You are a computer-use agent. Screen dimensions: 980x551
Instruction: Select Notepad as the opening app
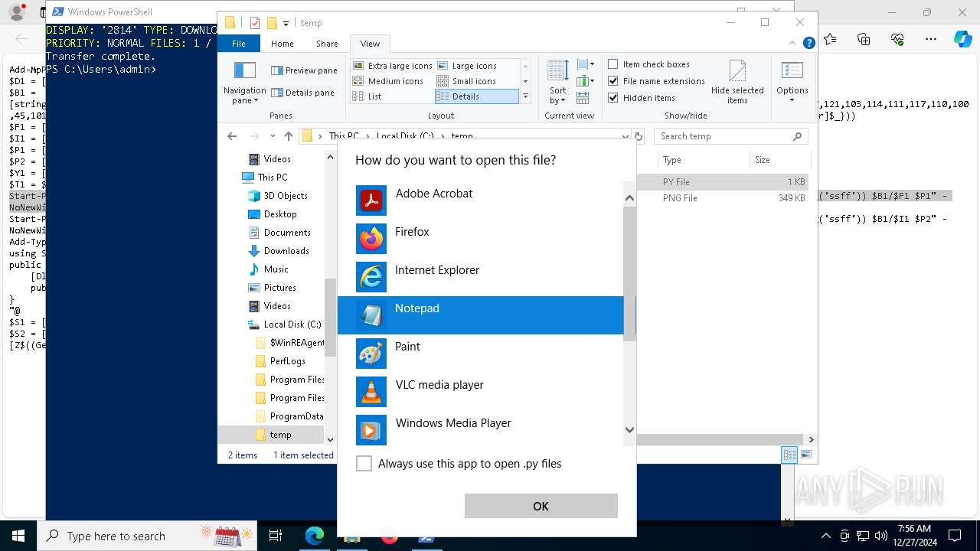[481, 315]
